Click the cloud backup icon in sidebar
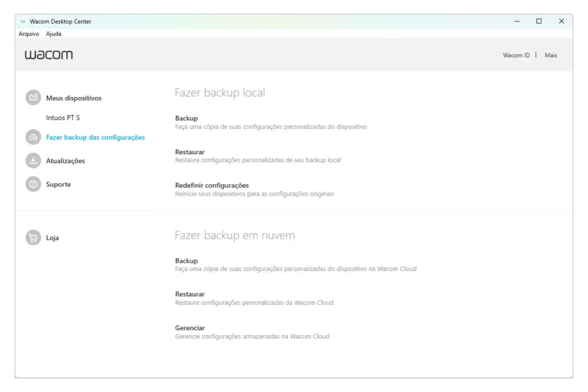Screen dimensions: 588x392 click(33, 137)
